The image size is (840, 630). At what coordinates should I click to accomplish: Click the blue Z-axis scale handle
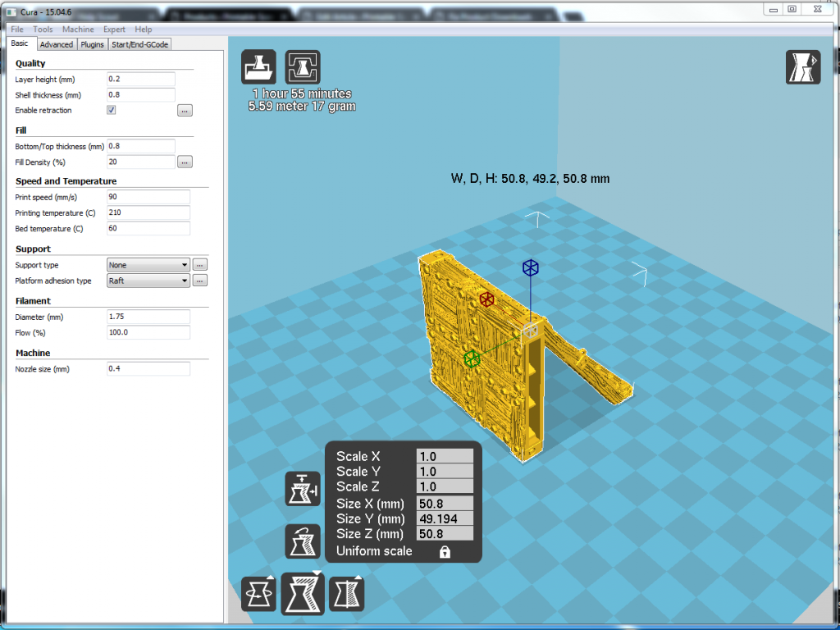[x=531, y=268]
